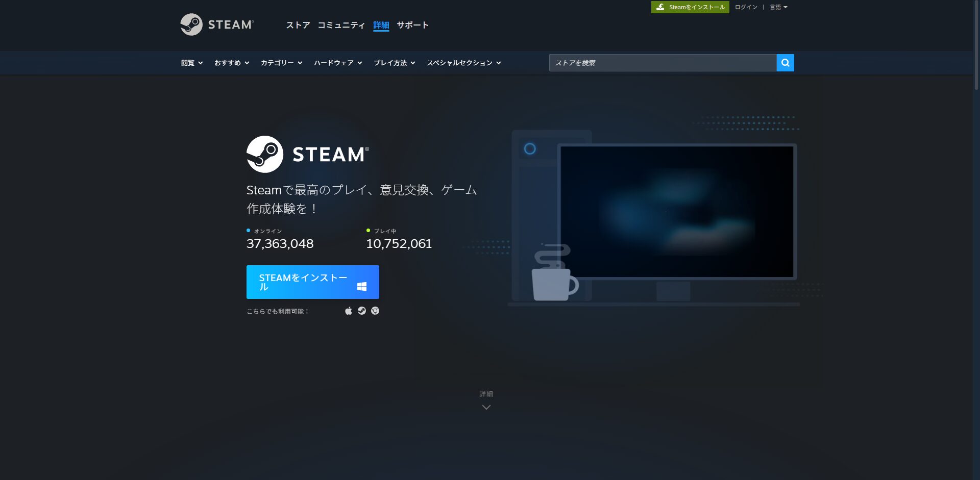Click the Windows icon on the blue install button

click(x=362, y=287)
